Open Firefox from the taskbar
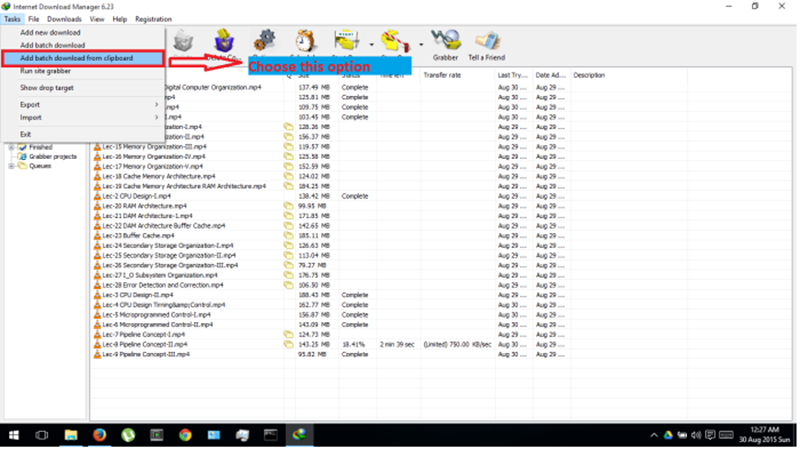Screen dimensions: 800x449 coord(99,435)
